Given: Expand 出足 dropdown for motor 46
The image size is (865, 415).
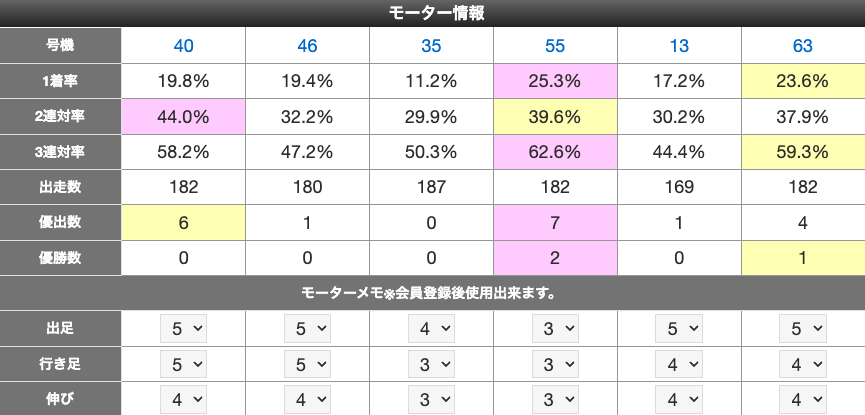Looking at the screenshot, I should pyautogui.click(x=307, y=328).
